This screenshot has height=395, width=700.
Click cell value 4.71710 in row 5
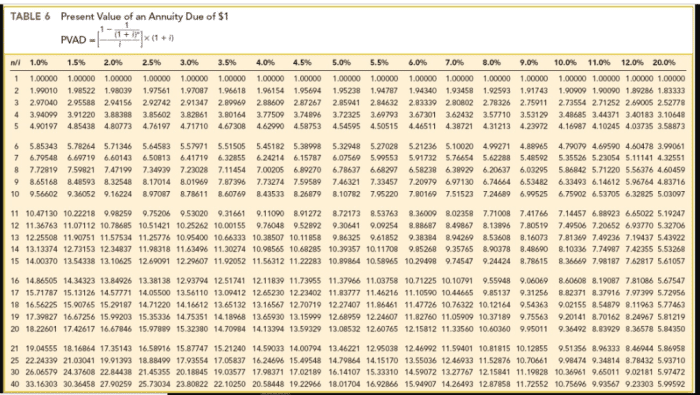click(x=194, y=126)
